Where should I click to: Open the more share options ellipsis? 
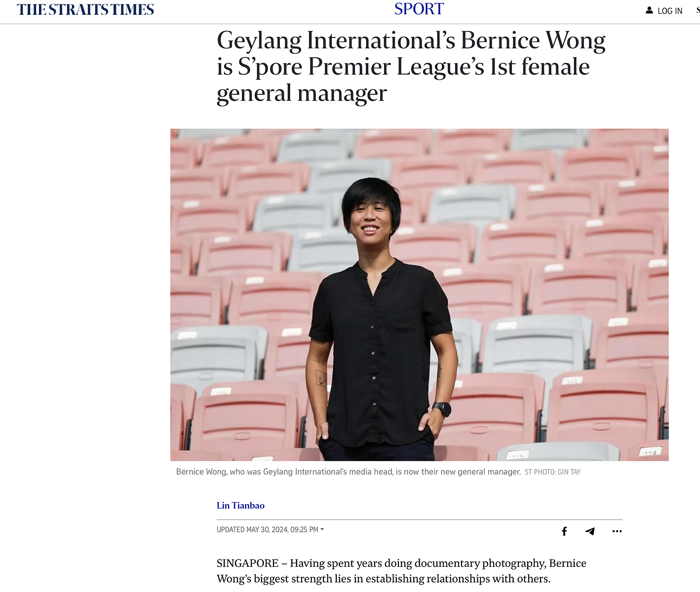[617, 531]
